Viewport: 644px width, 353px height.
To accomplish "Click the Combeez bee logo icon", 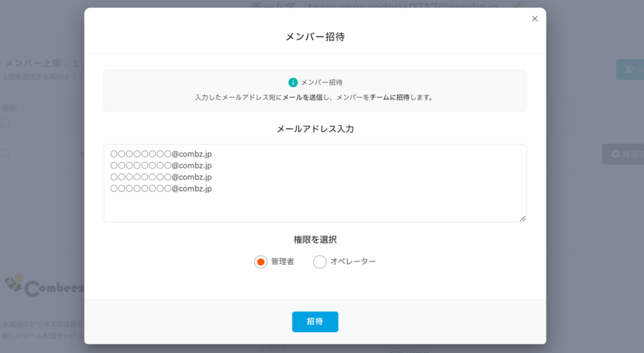I will tap(14, 283).
